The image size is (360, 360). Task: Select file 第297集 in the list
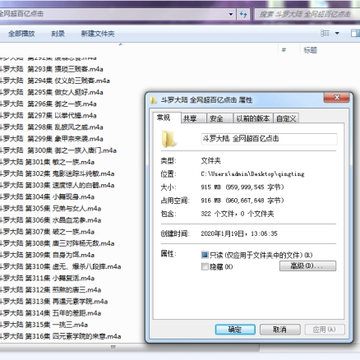point(48,116)
